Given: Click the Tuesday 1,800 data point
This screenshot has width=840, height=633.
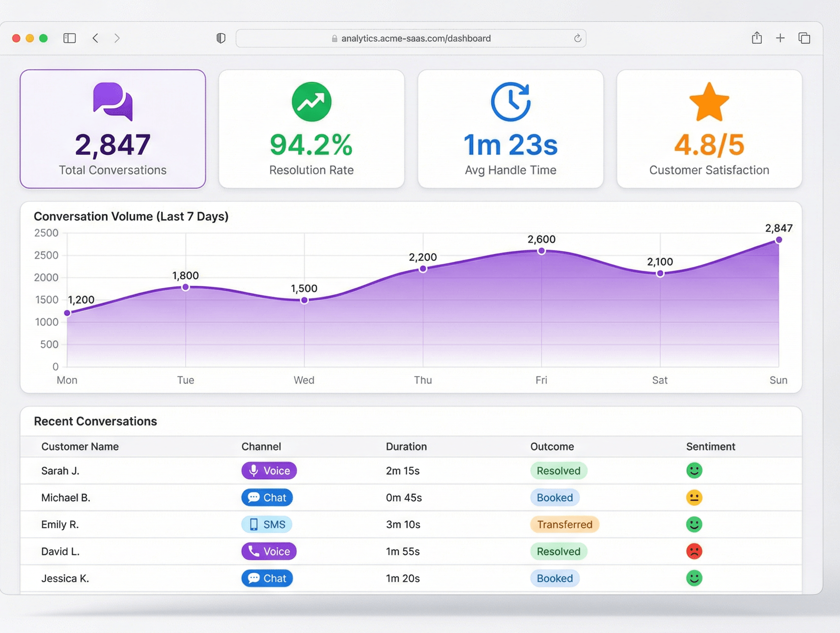Looking at the screenshot, I should click(x=186, y=287).
